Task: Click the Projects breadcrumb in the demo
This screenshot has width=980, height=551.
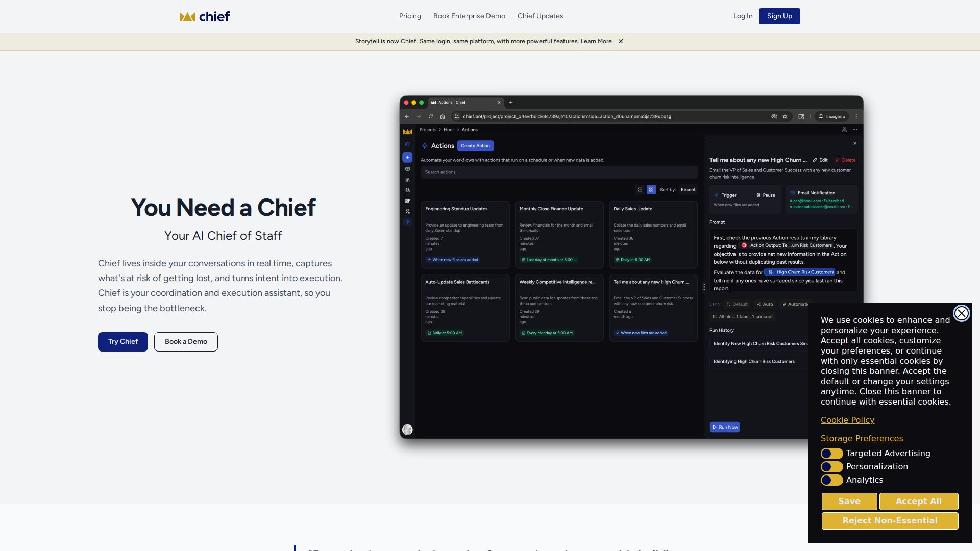Action: [428, 130]
